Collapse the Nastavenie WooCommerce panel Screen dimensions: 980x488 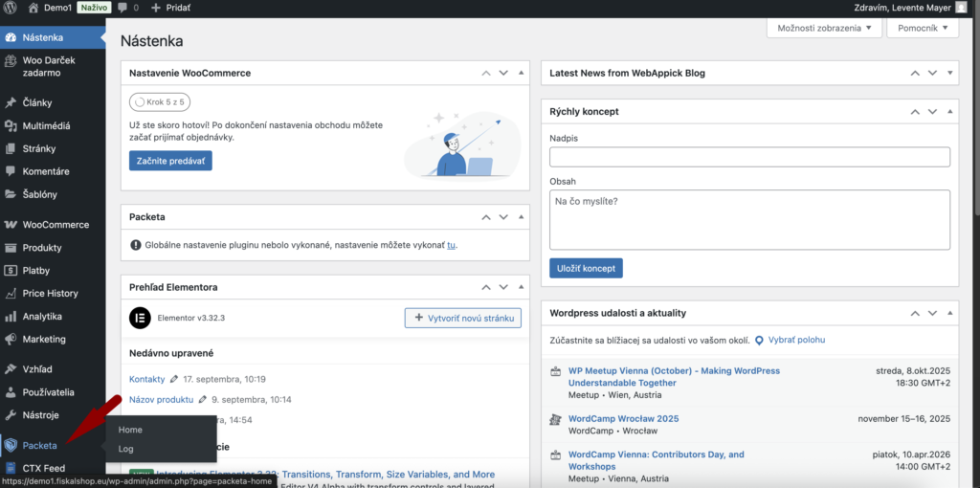pyautogui.click(x=521, y=74)
